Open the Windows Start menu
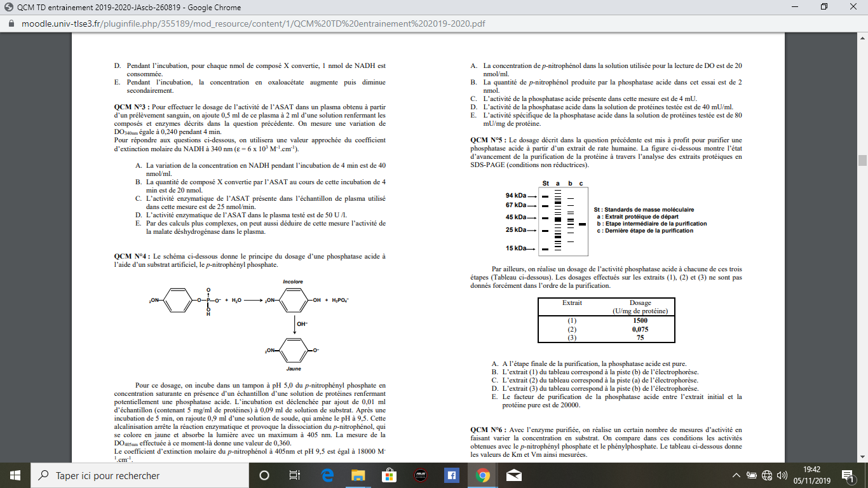This screenshot has height=488, width=868. coord(15,475)
